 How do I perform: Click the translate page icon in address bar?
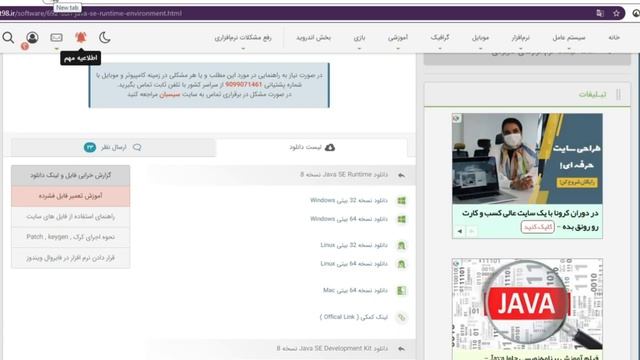coord(600,13)
